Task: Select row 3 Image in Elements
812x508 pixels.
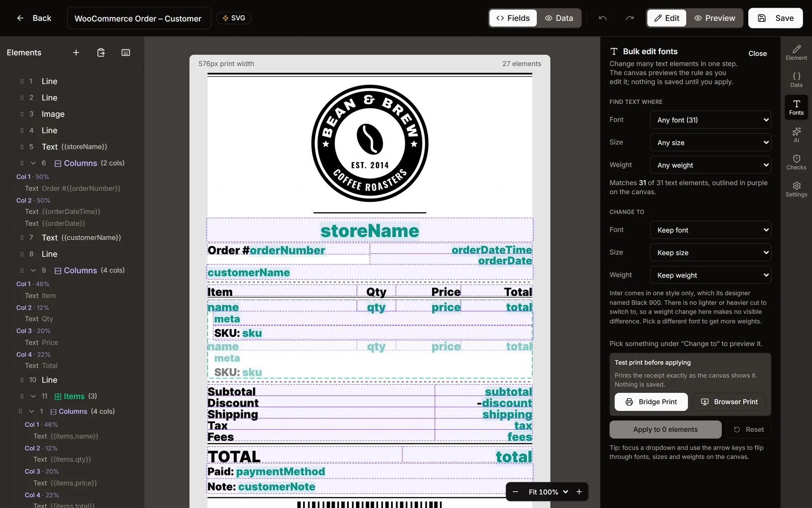Action: pos(72,114)
